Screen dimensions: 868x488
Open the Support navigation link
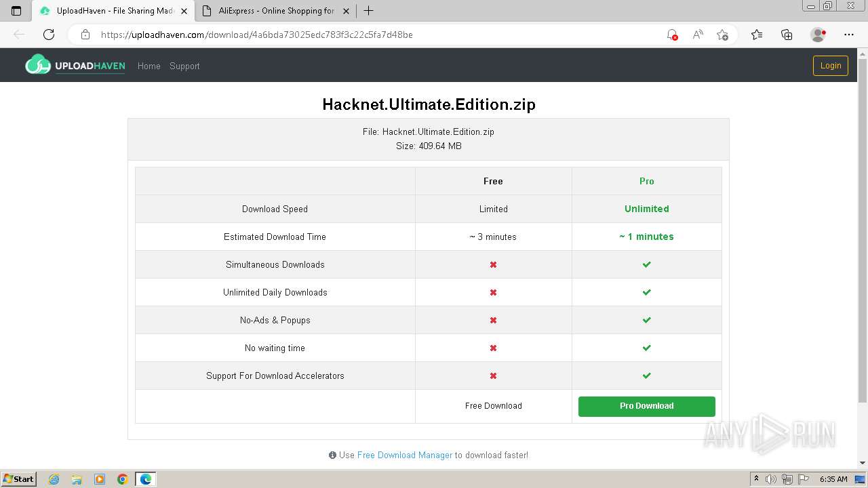click(184, 66)
